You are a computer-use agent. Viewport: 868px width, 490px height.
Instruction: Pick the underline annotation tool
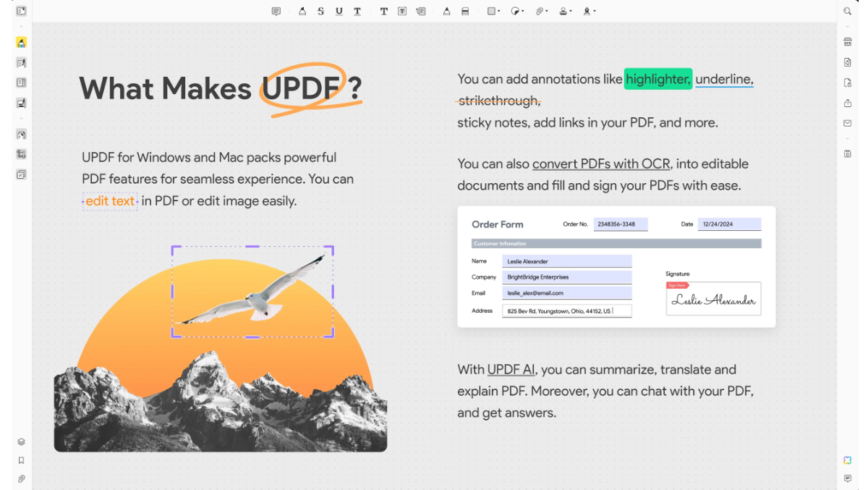tap(339, 11)
